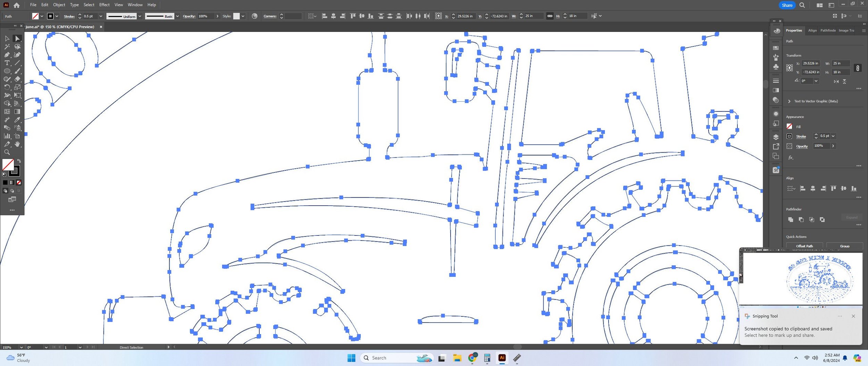This screenshot has height=366, width=868.
Task: Open the Basic brush definition dropdown
Action: coord(177,16)
